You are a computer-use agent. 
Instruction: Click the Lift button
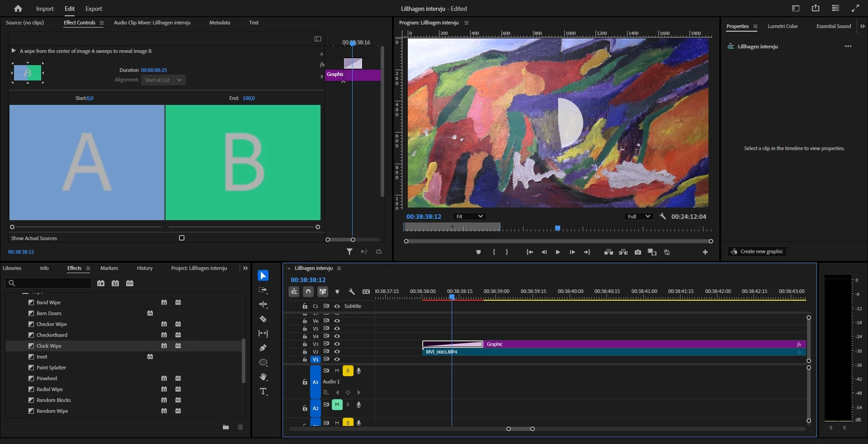[609, 252]
